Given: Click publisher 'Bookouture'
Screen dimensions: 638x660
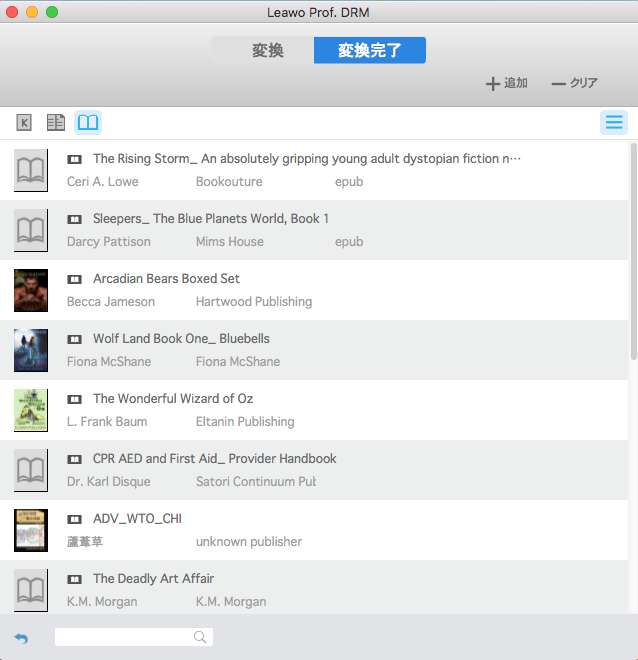Looking at the screenshot, I should point(229,181).
